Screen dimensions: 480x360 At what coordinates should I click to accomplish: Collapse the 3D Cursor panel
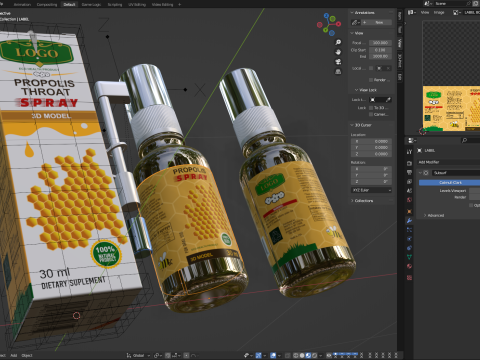point(352,125)
